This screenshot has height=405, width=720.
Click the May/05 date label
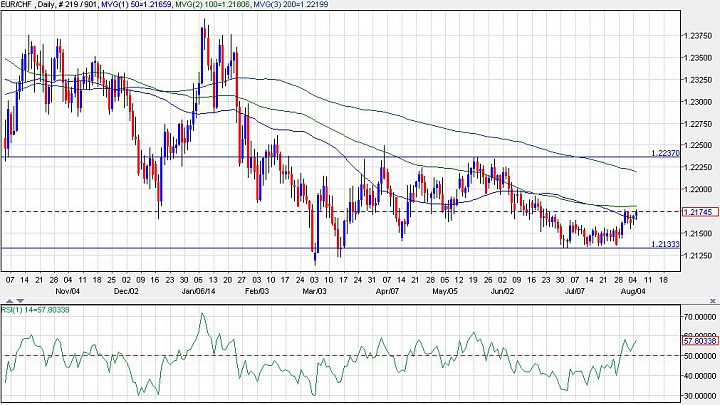click(445, 291)
